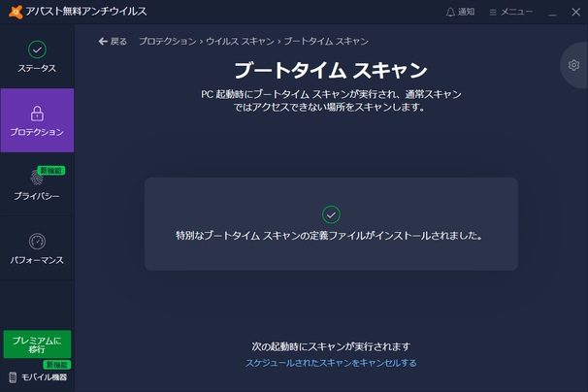Click ブートタイム スキャン breadcrumb entry
The width and height of the screenshot is (588, 392).
(326, 42)
